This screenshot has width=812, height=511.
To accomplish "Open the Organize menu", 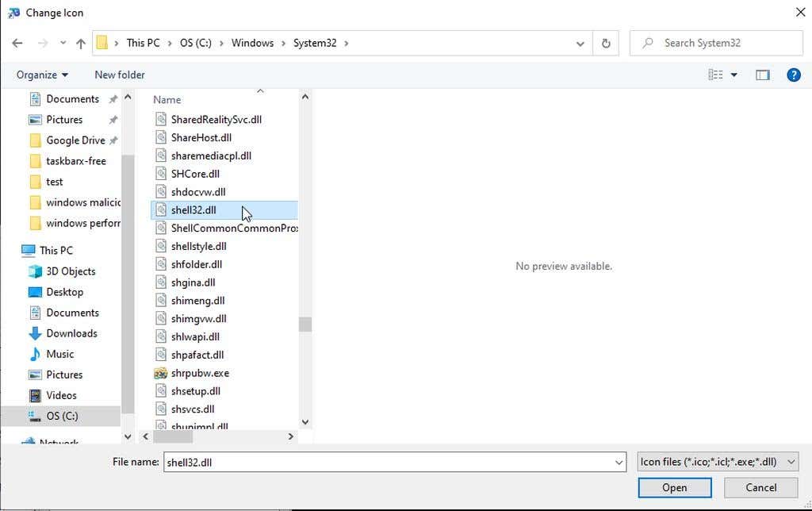I will coord(42,75).
